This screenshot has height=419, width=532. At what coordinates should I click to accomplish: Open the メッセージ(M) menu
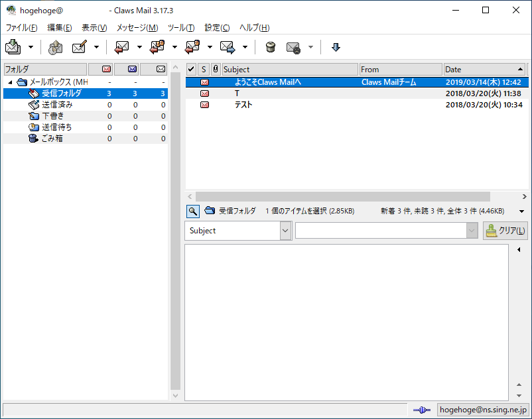[x=137, y=28]
